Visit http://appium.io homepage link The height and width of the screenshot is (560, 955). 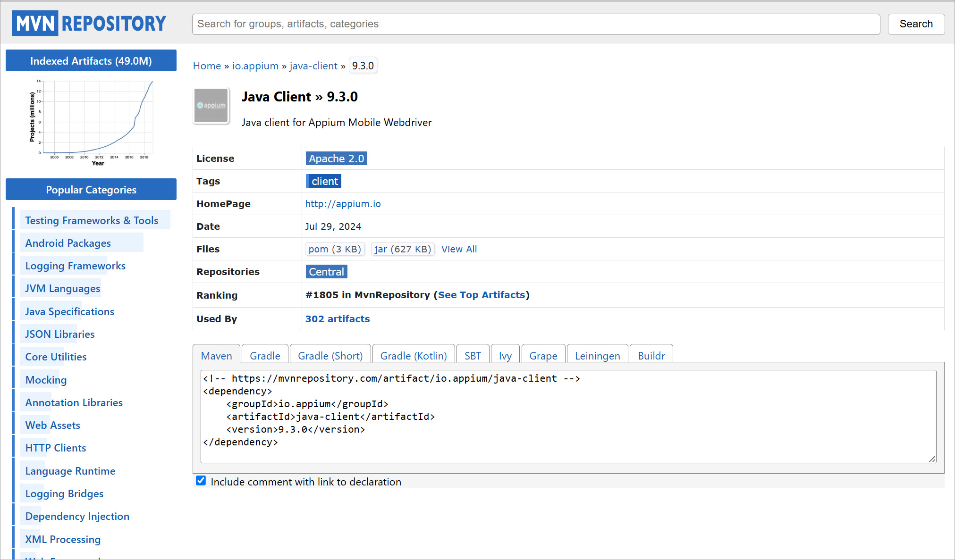(x=343, y=204)
